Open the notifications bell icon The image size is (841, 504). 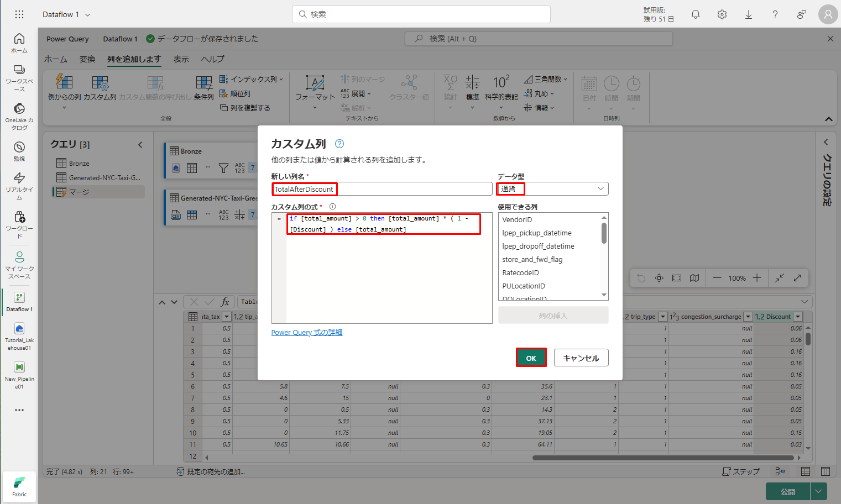click(x=696, y=14)
